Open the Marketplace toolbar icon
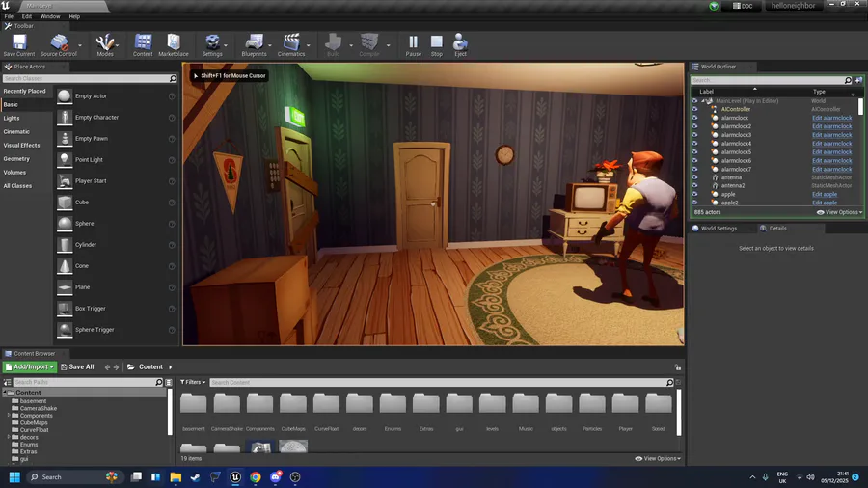 (x=174, y=44)
